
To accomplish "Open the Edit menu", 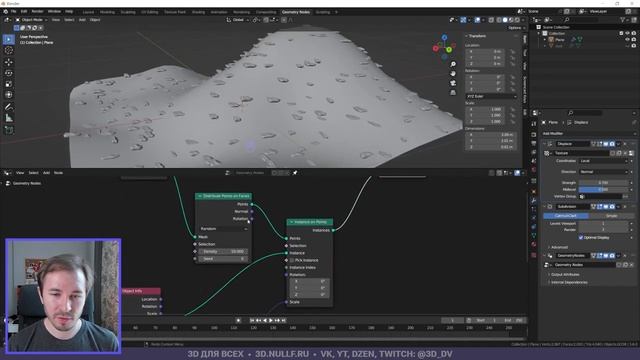I will tap(24, 11).
